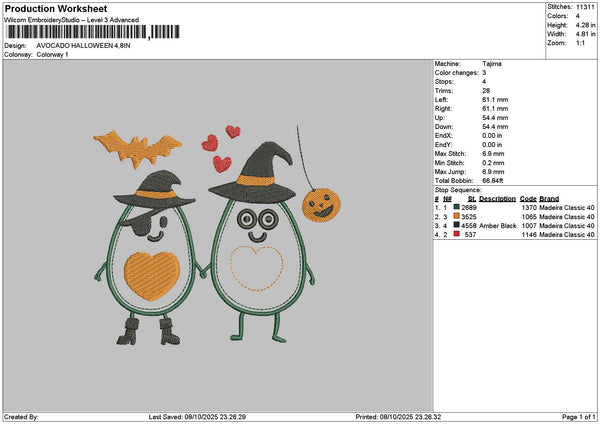Click the Colors value 4
Viewport: 600px width, 424px height.
click(x=577, y=16)
